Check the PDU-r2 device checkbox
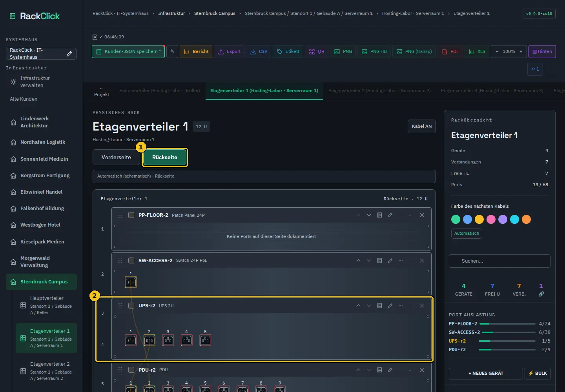This screenshot has height=392, width=565. point(131,370)
